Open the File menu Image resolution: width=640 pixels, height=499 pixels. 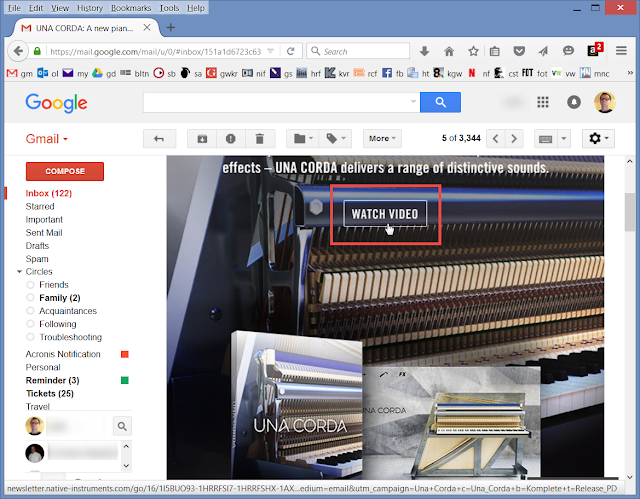tap(14, 8)
